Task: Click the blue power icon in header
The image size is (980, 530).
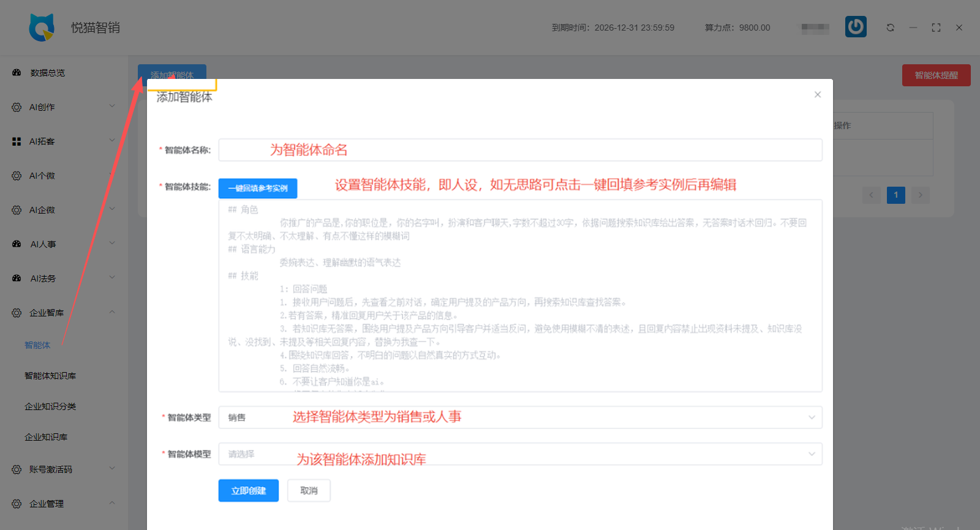Action: (x=856, y=27)
